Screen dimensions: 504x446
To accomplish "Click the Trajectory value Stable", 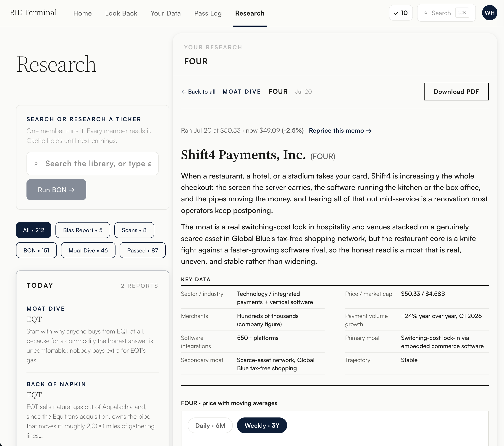I will click(x=409, y=360).
